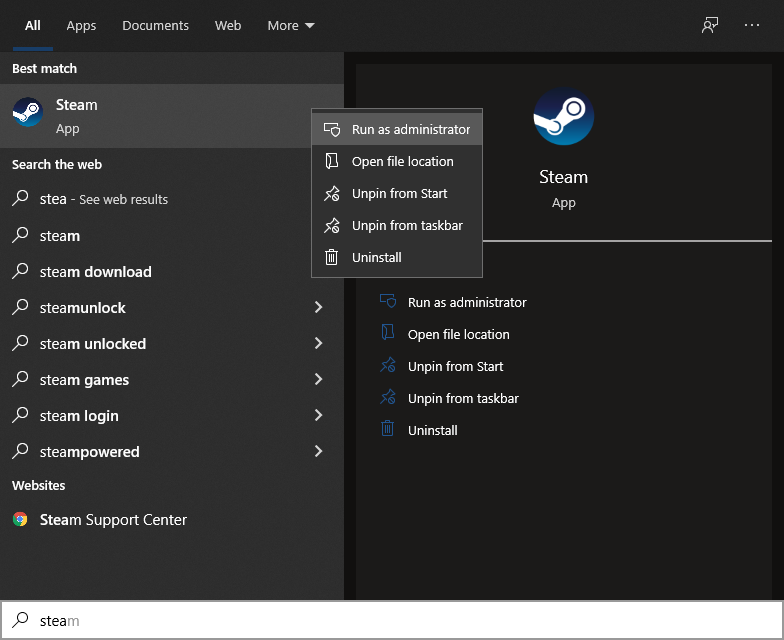Click the Chrome icon next to Steam Support Center

click(20, 520)
